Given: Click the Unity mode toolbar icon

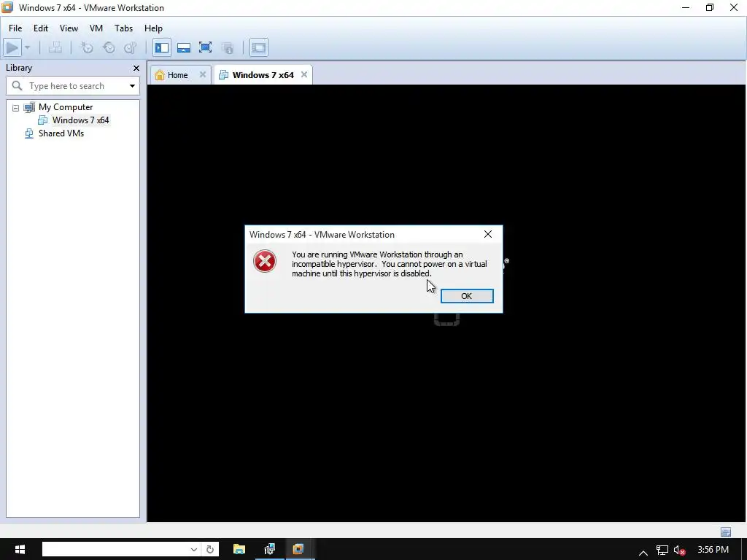Looking at the screenshot, I should pyautogui.click(x=228, y=47).
